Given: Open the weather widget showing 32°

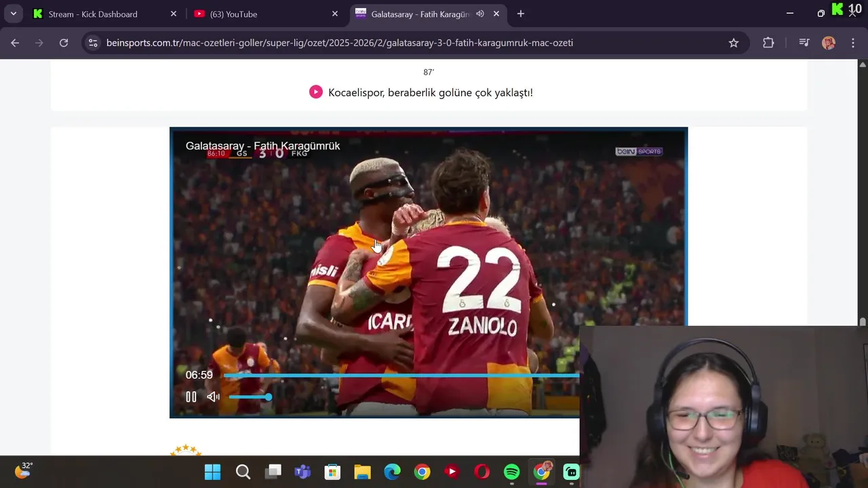Looking at the screenshot, I should coord(23,470).
